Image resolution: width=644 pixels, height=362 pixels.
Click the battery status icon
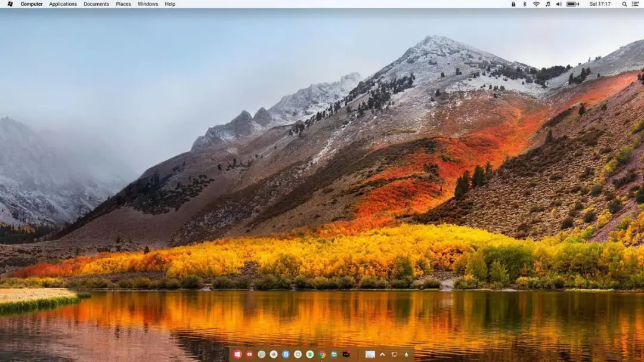tap(572, 4)
